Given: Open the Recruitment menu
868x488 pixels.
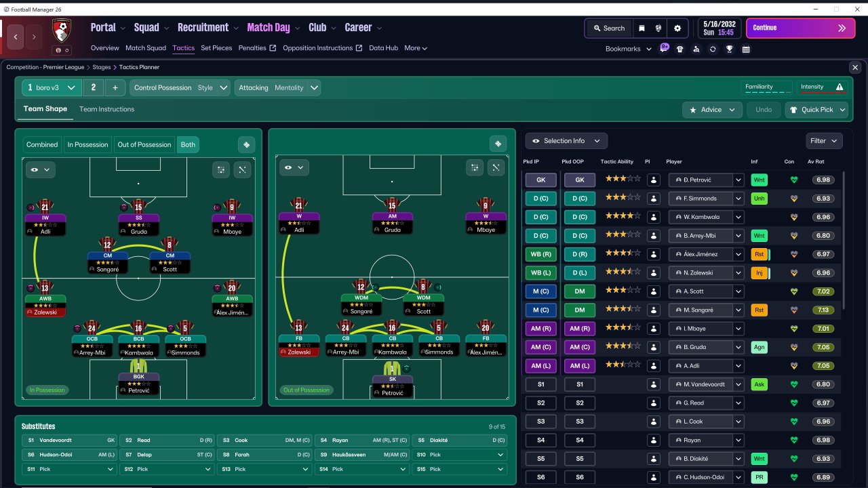Looking at the screenshot, I should pyautogui.click(x=208, y=28).
